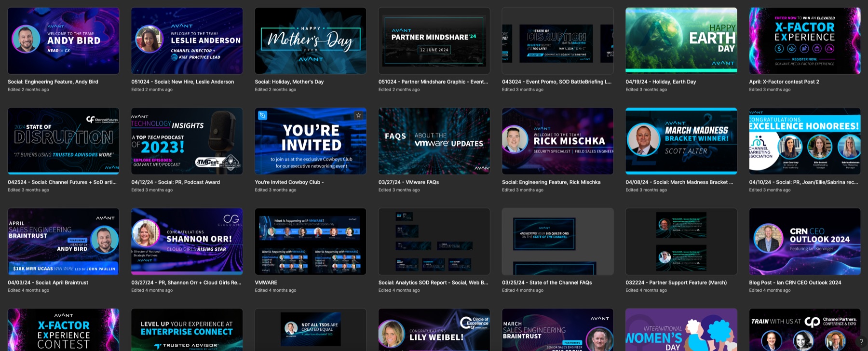Screen dimensions: 868x351
Task: Open the March Madness Scott Alter thumbnail
Action: (x=681, y=141)
